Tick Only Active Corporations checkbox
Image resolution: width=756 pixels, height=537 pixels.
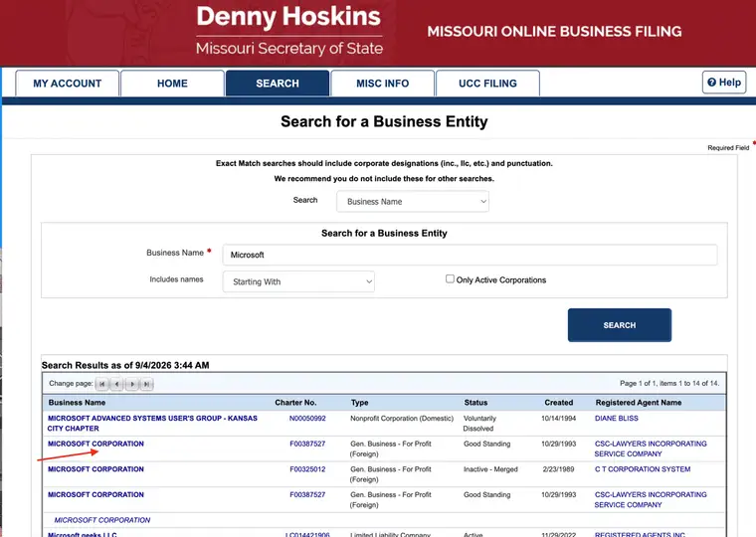[450, 278]
